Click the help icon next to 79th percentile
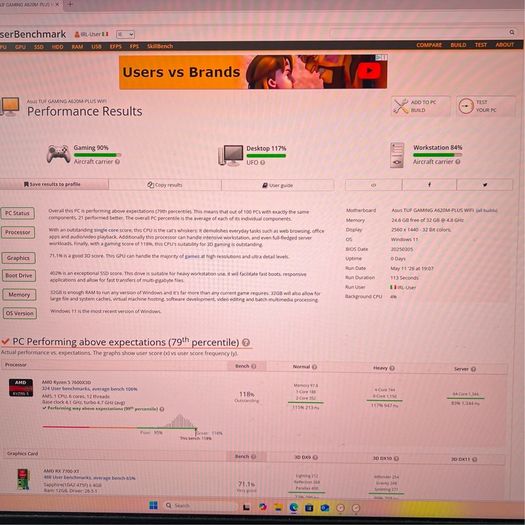525x525 pixels. (x=246, y=343)
